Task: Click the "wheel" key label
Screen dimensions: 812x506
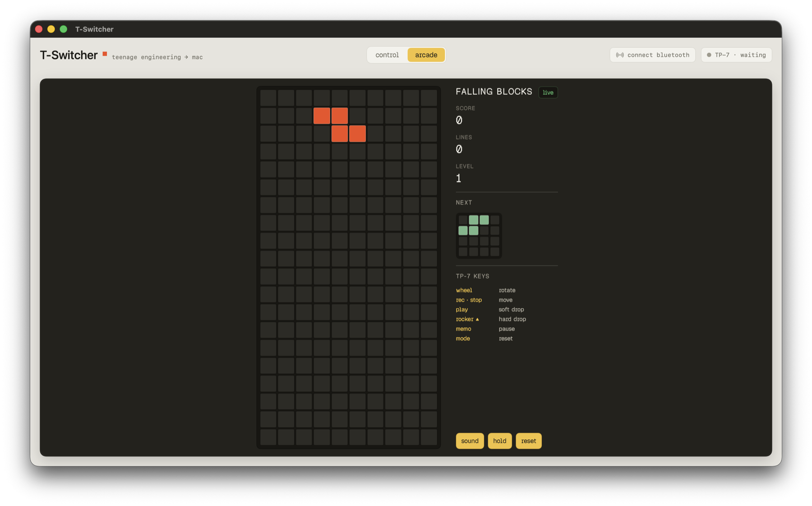Action: click(464, 290)
